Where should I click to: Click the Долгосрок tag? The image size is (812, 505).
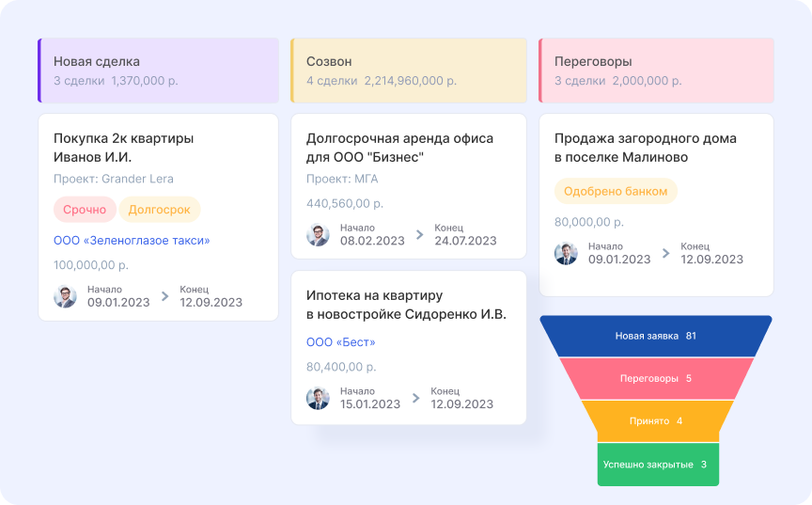point(160,210)
